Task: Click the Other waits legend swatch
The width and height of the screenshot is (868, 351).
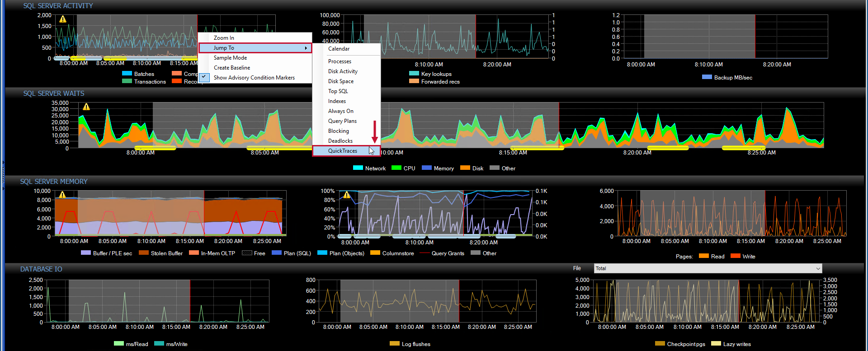Action: pos(495,168)
